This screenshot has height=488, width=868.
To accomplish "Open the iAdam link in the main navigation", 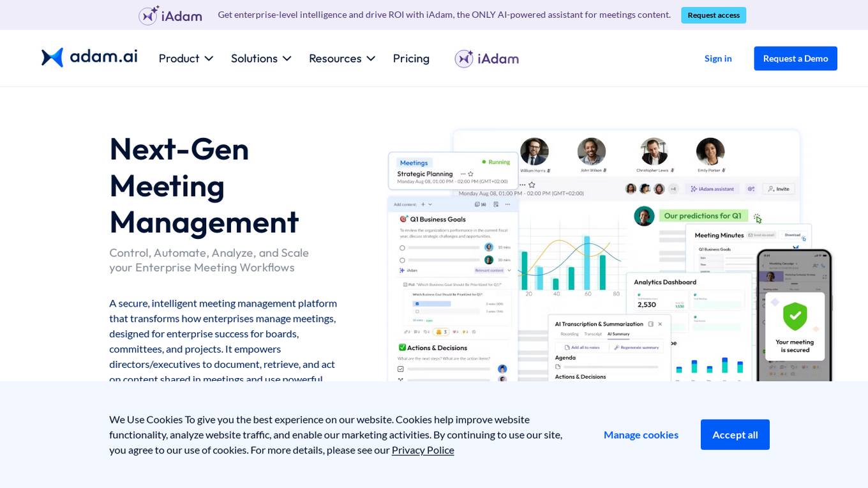I will pyautogui.click(x=486, y=59).
